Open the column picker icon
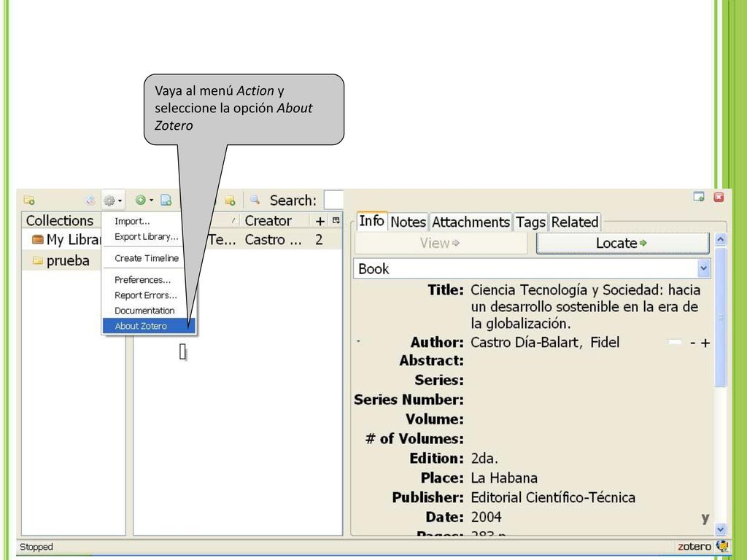Image resolution: width=747 pixels, height=560 pixels. point(336,220)
